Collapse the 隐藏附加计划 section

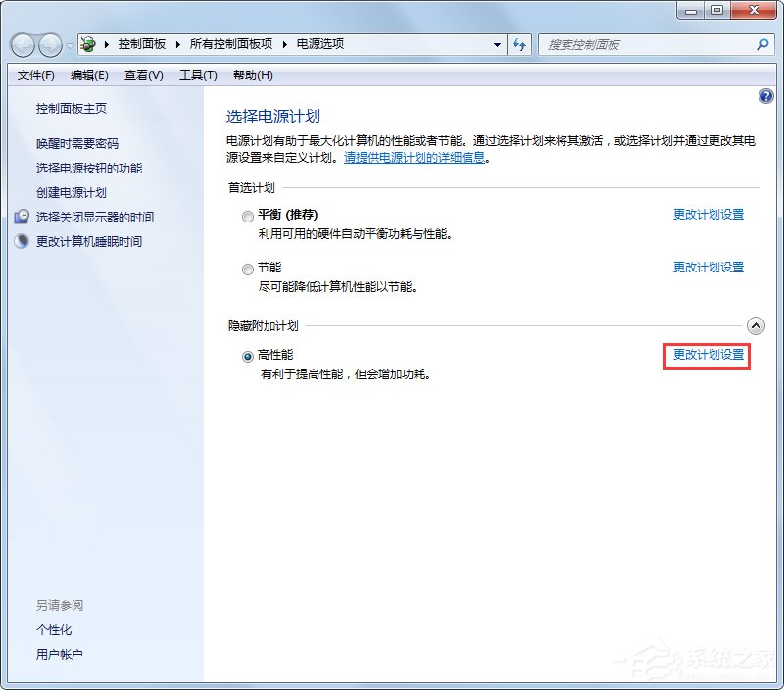point(756,325)
